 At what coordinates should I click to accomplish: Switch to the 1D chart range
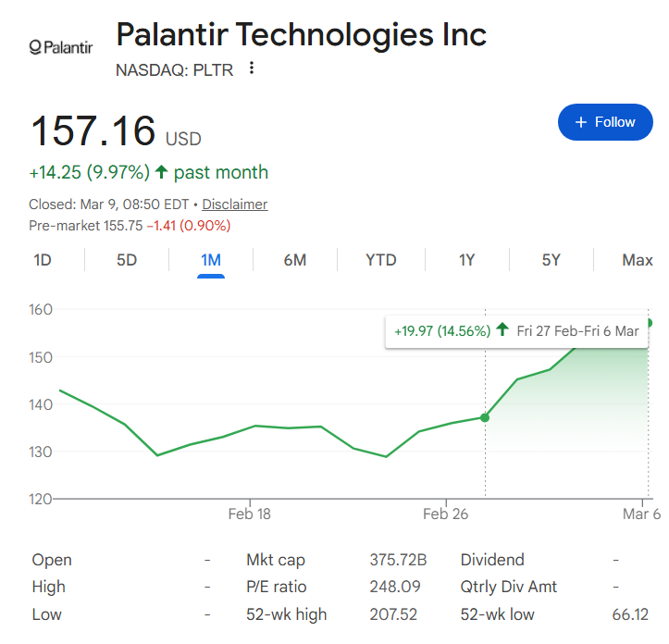point(43,260)
